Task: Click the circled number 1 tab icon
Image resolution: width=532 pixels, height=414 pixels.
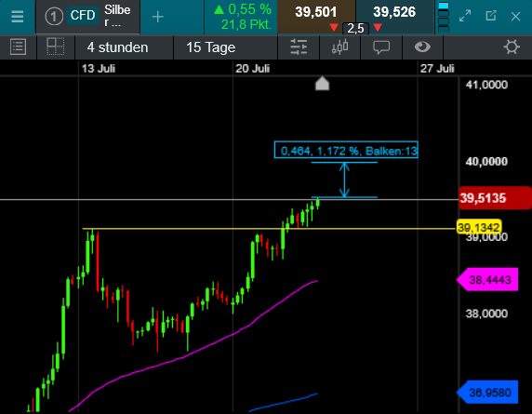Action: click(x=54, y=17)
